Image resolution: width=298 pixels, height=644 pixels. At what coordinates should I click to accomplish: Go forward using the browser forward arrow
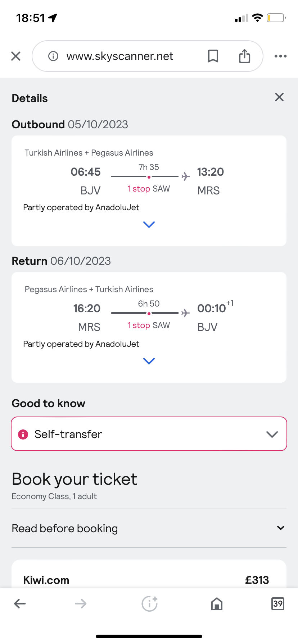pyautogui.click(x=81, y=603)
